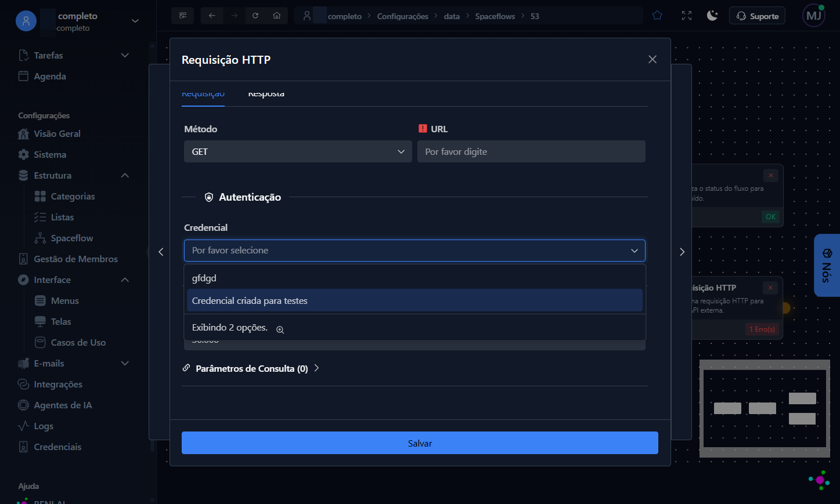Collapse the Estrutura section chevron

[125, 175]
